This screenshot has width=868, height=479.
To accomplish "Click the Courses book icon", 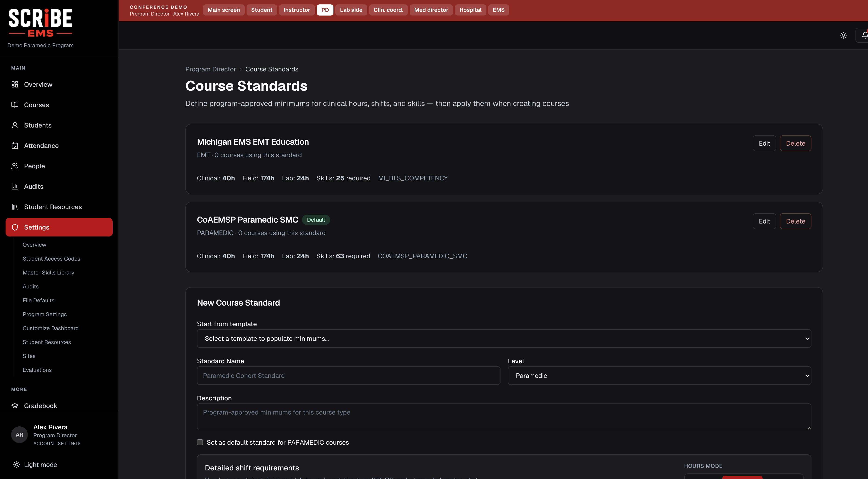I will pyautogui.click(x=15, y=105).
